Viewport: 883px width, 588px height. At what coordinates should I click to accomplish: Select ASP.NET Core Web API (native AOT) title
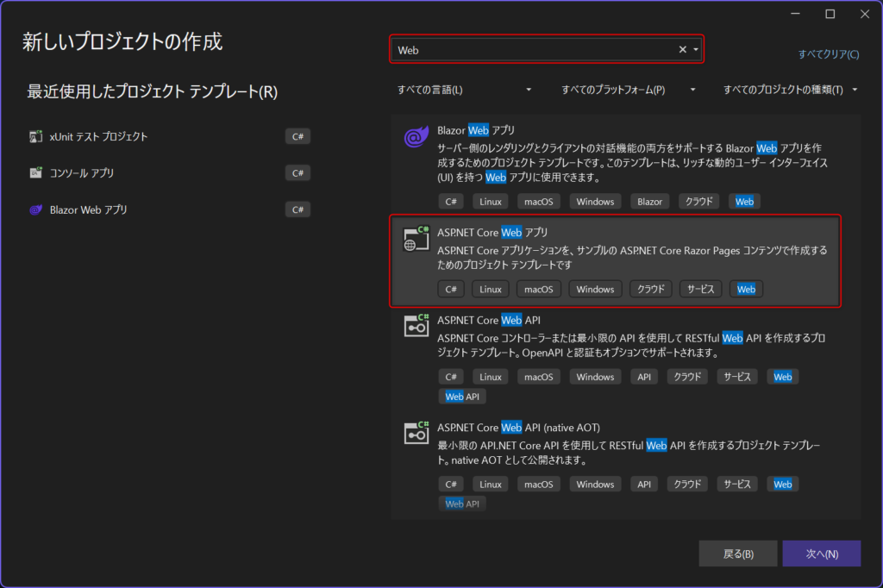click(x=518, y=428)
